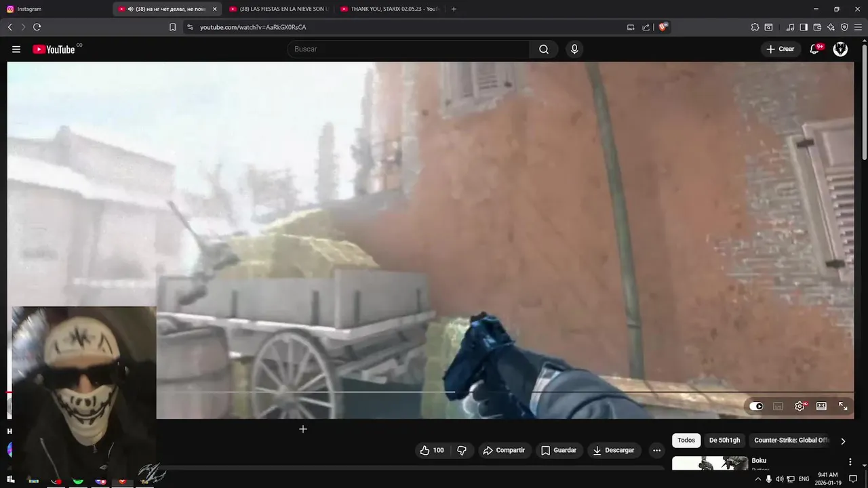Open the video player settings gear
The image size is (868, 488).
[x=800, y=406]
